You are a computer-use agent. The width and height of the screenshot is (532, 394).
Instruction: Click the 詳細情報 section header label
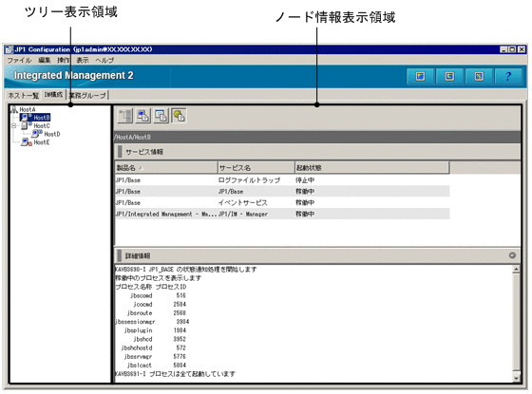coord(138,255)
